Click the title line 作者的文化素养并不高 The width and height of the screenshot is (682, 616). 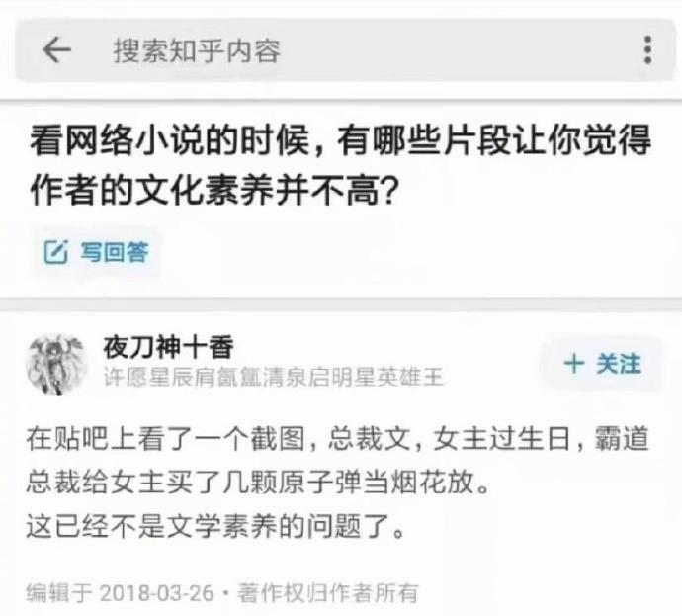point(214,192)
